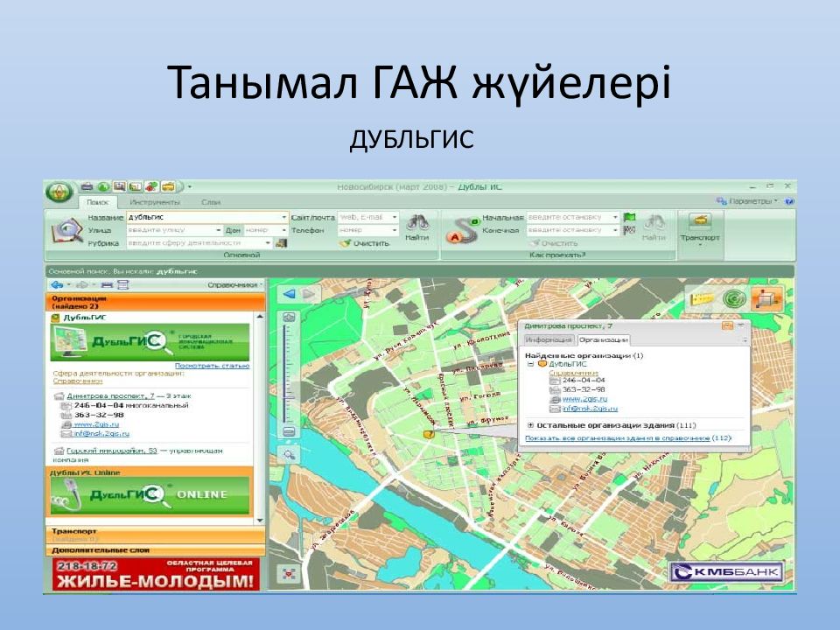This screenshot has height=630, width=840.
Task: Toggle the orange 3D building tool on map
Action: 766,299
